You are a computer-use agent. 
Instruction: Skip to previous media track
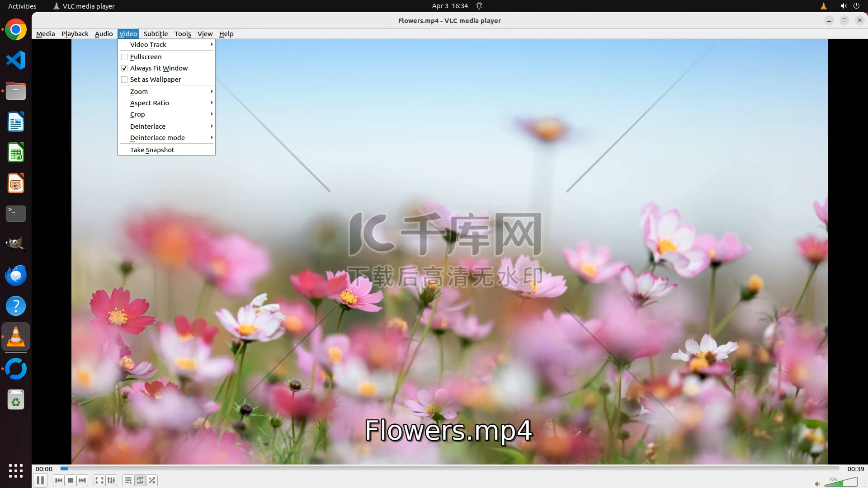click(59, 480)
